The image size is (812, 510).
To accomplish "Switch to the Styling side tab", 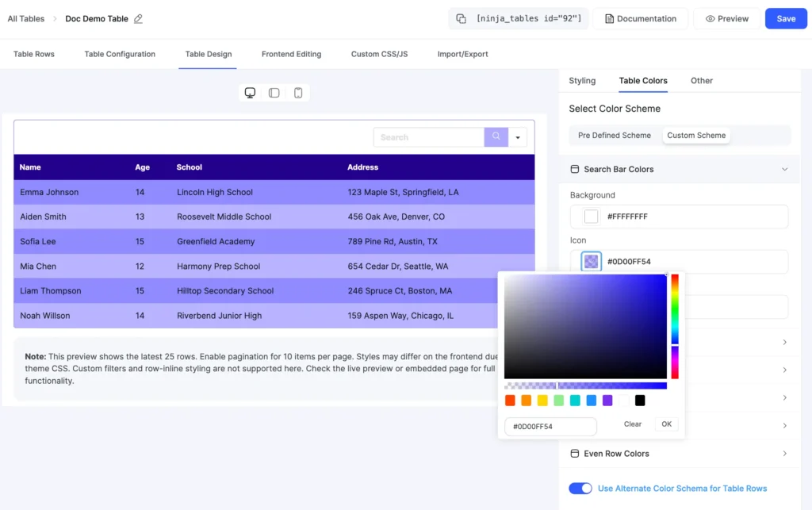I will [x=582, y=81].
